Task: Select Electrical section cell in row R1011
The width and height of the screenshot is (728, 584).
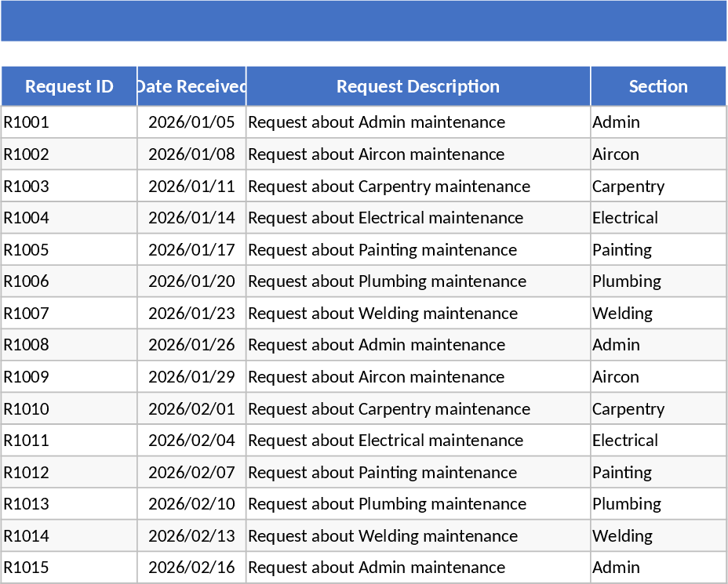Action: (658, 441)
